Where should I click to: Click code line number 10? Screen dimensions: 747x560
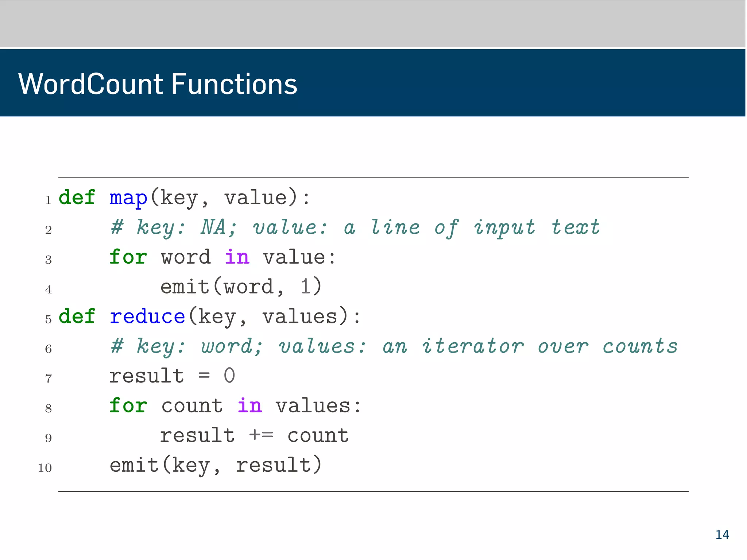[45, 468]
